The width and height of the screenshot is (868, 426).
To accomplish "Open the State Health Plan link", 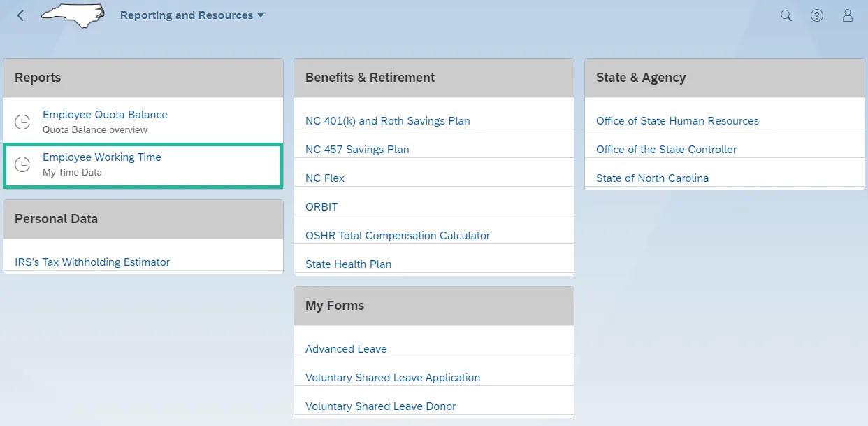I will (348, 264).
